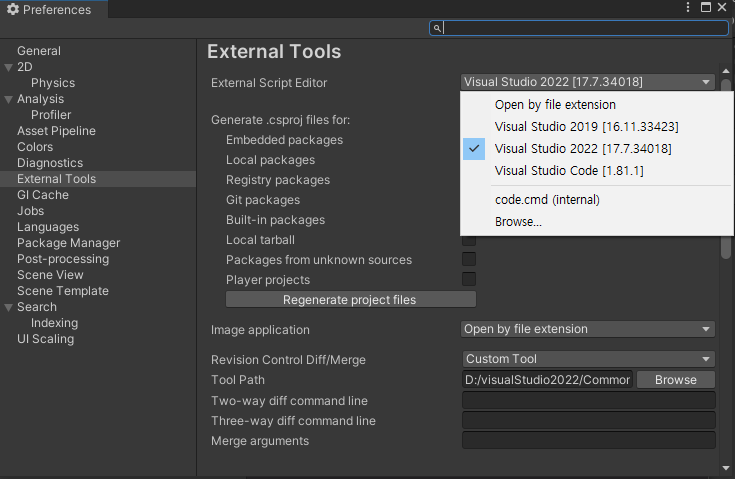Collapse the 2D tree section

coord(9,67)
